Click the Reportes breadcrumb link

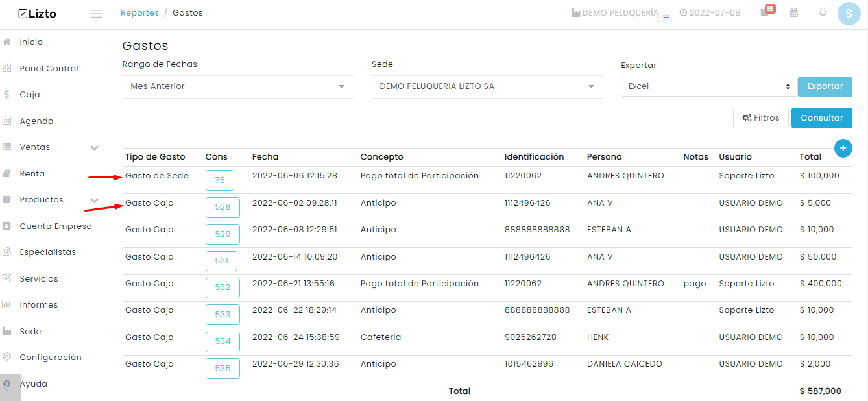(x=139, y=13)
